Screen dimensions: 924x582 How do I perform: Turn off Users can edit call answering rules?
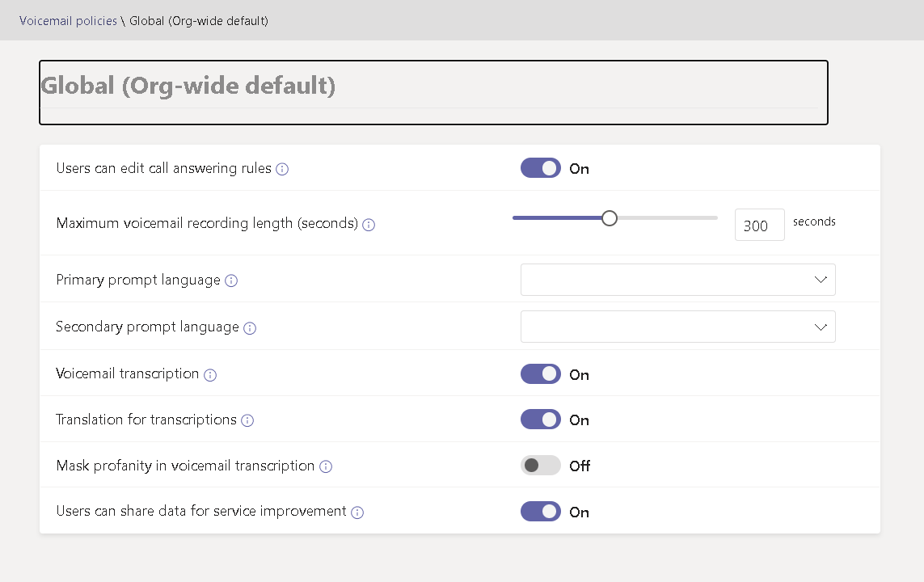(x=541, y=168)
